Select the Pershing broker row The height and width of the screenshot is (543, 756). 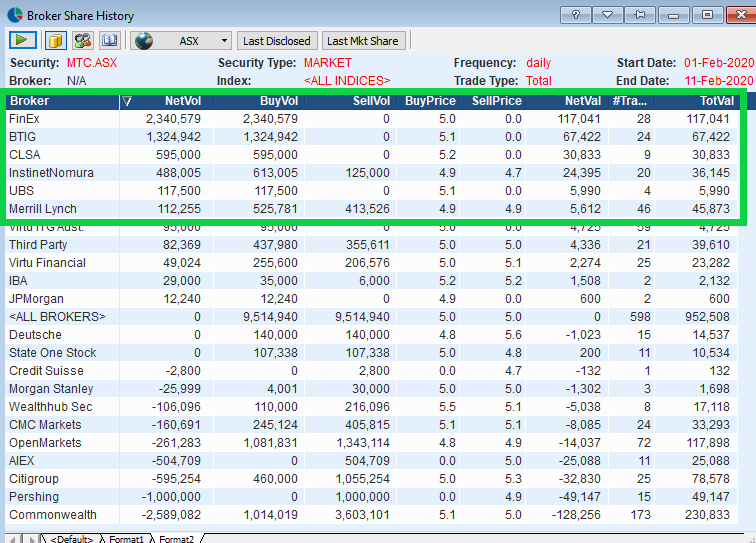pyautogui.click(x=372, y=497)
